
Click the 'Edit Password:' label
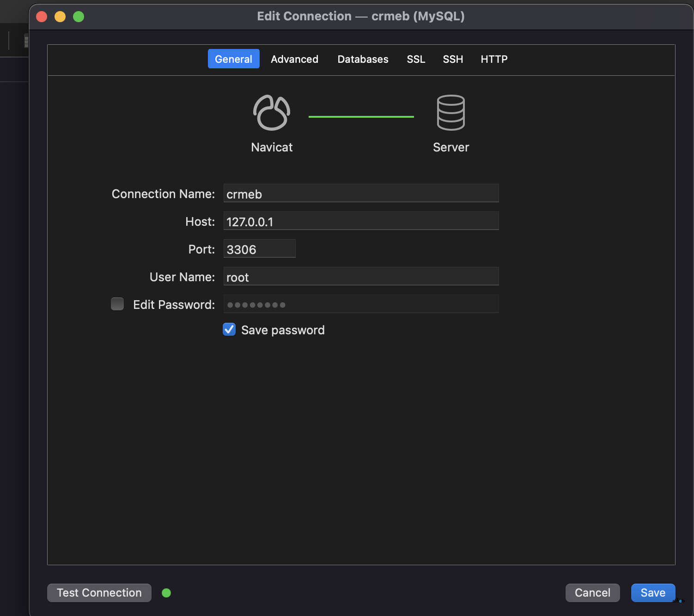(174, 305)
